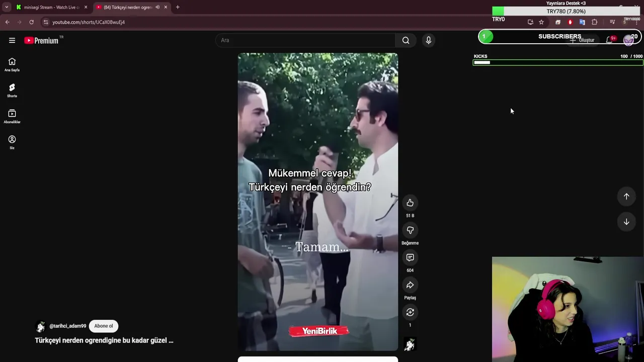Open Abonelikler in the sidebar
This screenshot has width=644, height=362.
[x=12, y=117]
